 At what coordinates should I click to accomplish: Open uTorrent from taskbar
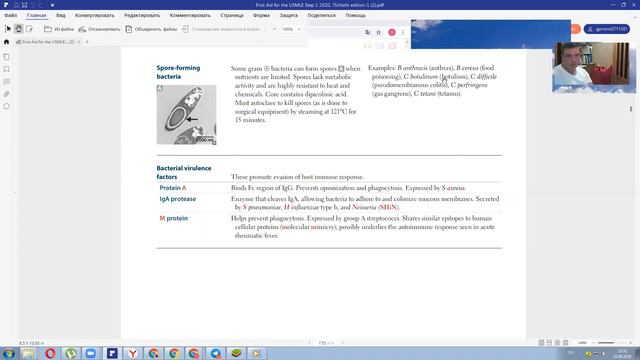pyautogui.click(x=71, y=353)
